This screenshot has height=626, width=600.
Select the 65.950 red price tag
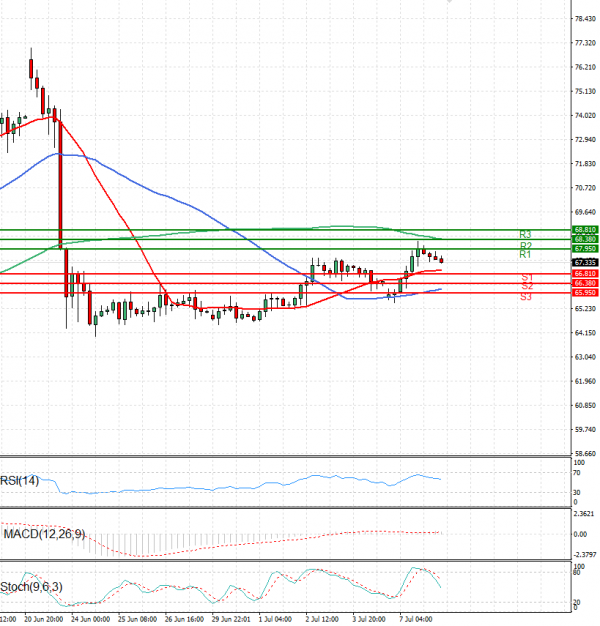pos(585,293)
